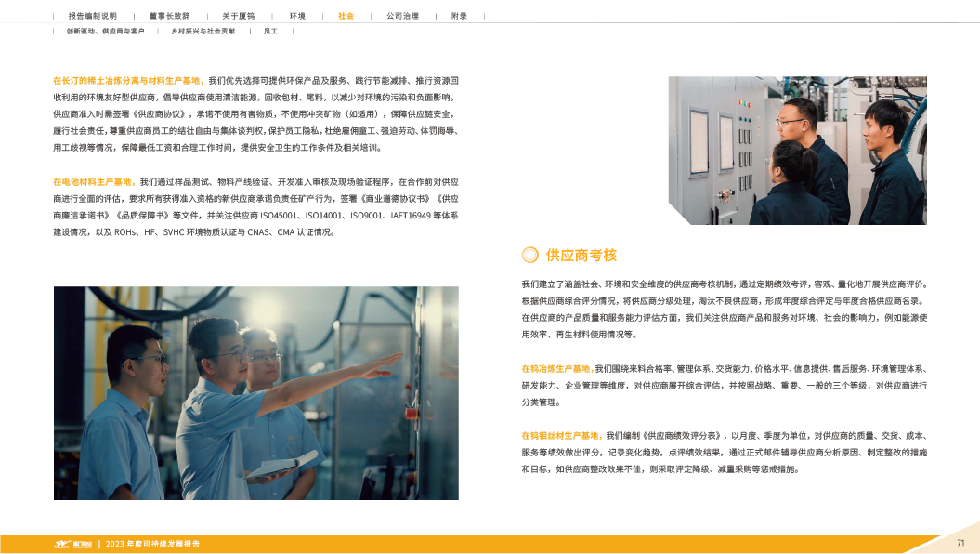Open the 公司治理 navigation tab
This screenshot has width=980, height=554.
(402, 17)
